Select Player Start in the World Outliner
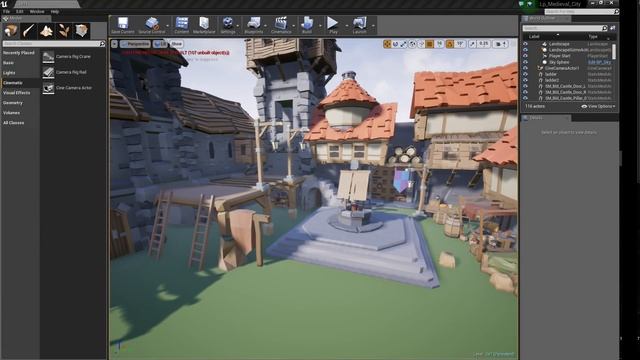640x360 pixels. [560, 56]
